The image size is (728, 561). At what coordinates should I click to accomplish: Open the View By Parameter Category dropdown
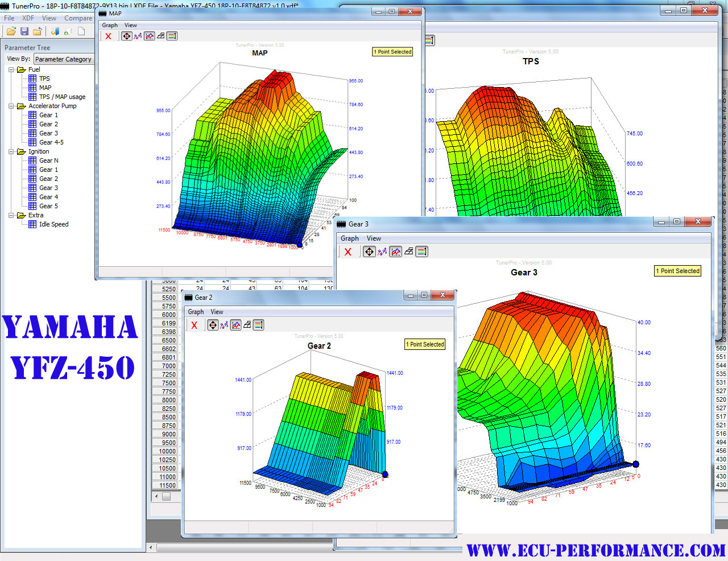[x=64, y=59]
